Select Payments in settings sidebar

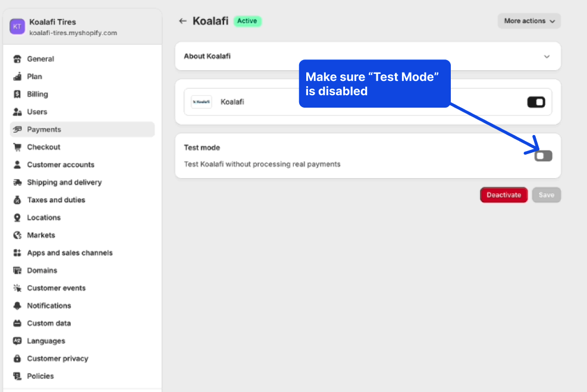point(82,129)
